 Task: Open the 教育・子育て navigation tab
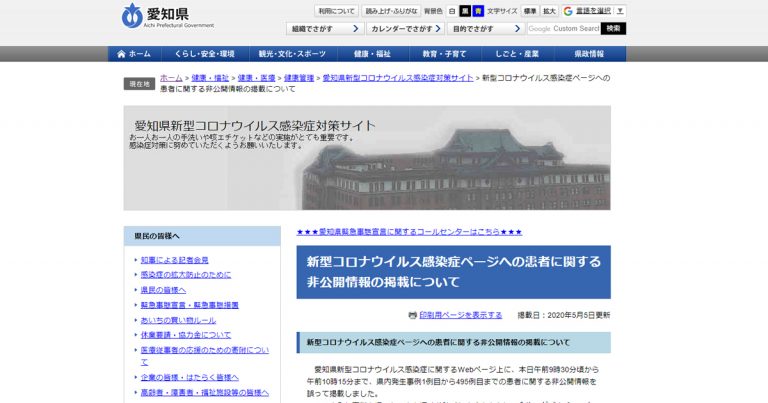click(x=445, y=54)
